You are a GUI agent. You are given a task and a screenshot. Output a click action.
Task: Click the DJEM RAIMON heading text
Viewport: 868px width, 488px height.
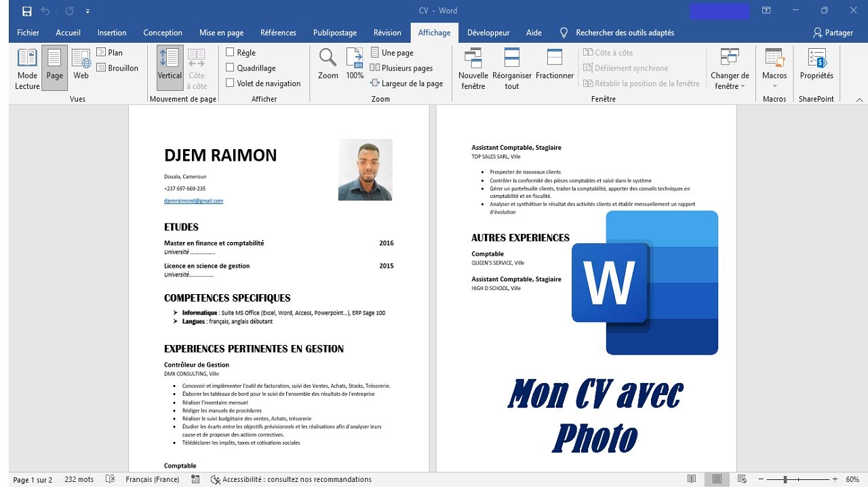(x=220, y=155)
